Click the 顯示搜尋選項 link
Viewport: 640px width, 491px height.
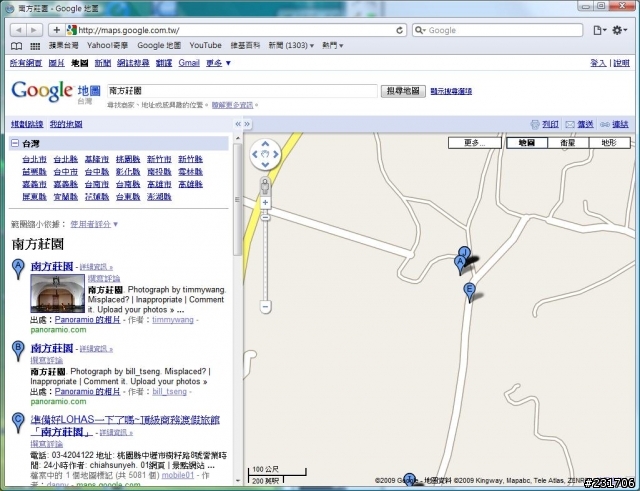pos(451,91)
